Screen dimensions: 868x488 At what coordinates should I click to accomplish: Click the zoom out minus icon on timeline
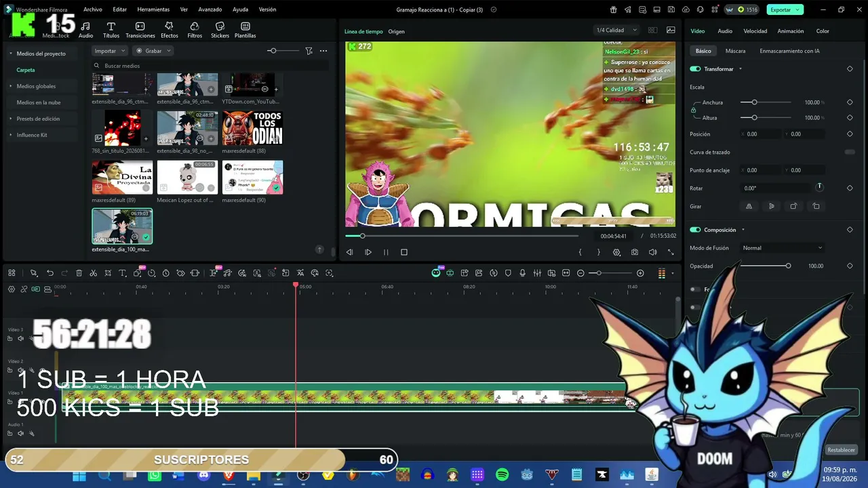(580, 273)
